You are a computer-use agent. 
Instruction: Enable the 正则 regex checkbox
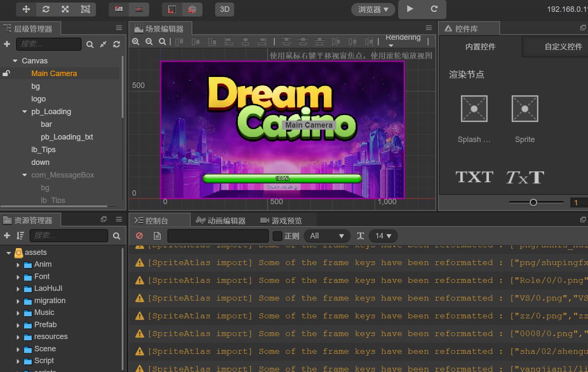click(277, 236)
